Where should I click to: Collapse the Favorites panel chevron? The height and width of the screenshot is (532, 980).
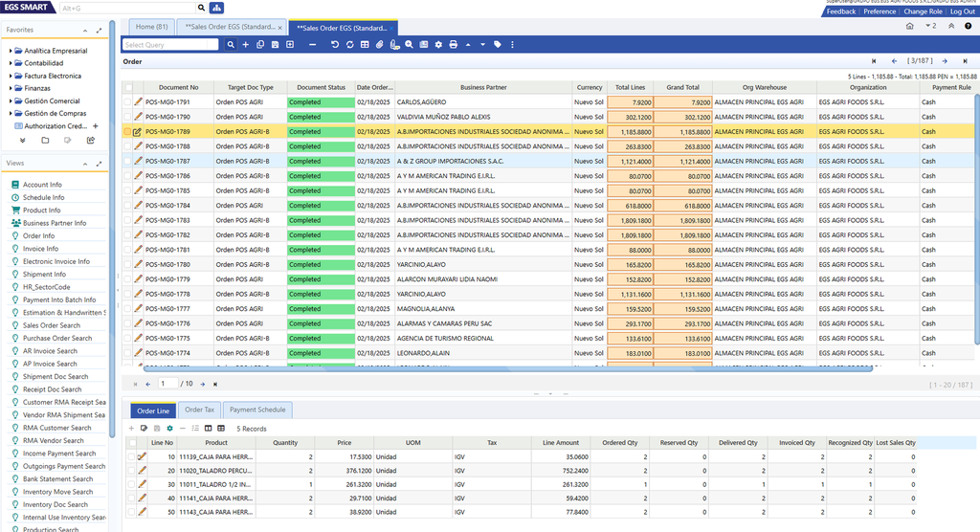click(x=85, y=30)
